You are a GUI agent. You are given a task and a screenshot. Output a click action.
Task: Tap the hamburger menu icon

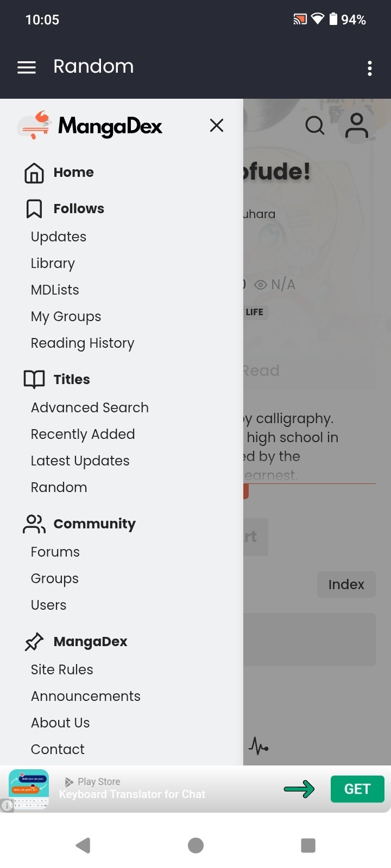pos(27,67)
